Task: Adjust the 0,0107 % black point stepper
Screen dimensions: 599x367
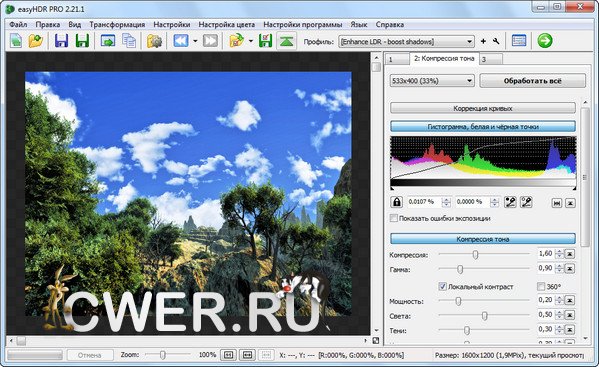Action: tap(446, 202)
